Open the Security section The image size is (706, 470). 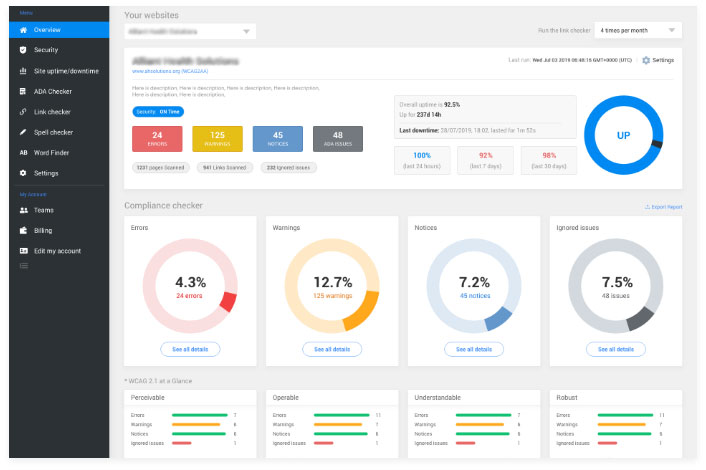[59, 50]
